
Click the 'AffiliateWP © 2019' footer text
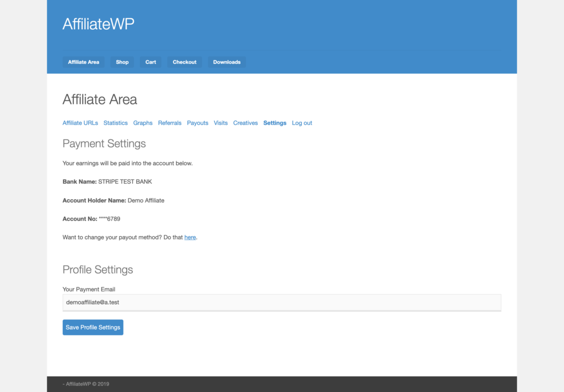[x=88, y=384]
